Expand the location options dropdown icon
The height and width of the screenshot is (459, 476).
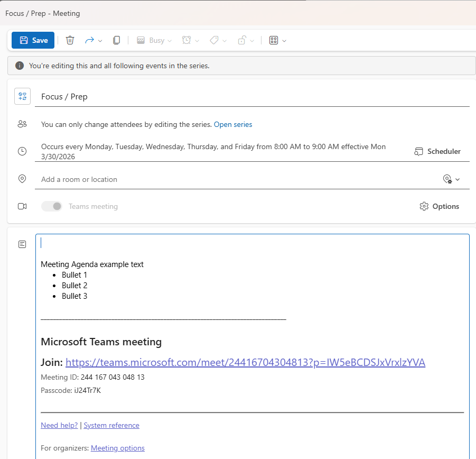click(x=452, y=179)
